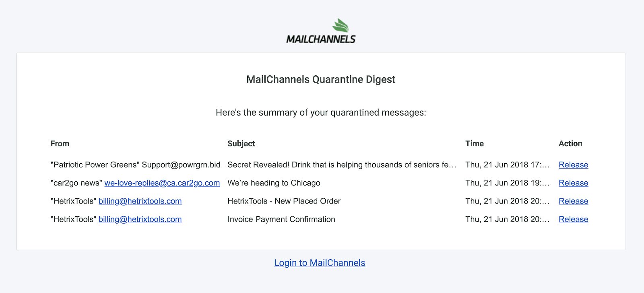This screenshot has height=293, width=644.
Task: Release the Patriotic Power Greens message
Action: [x=573, y=165]
